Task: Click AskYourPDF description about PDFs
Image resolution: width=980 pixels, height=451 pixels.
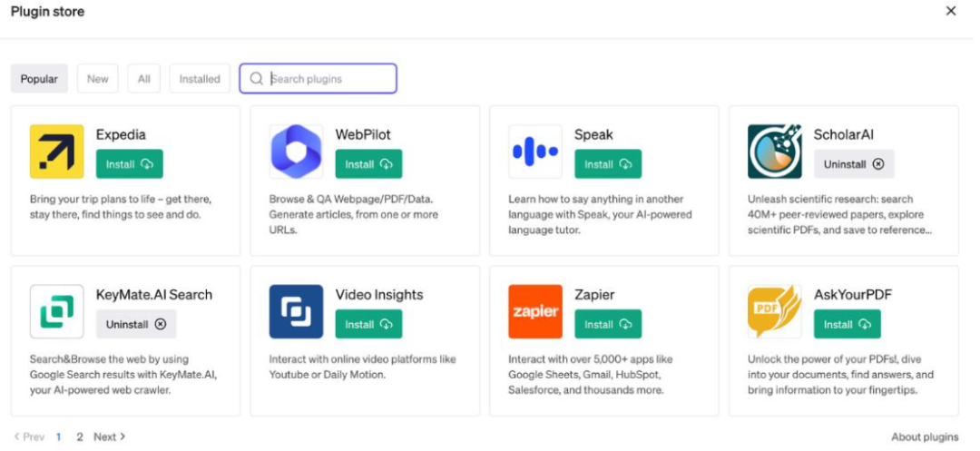Action: (840, 374)
